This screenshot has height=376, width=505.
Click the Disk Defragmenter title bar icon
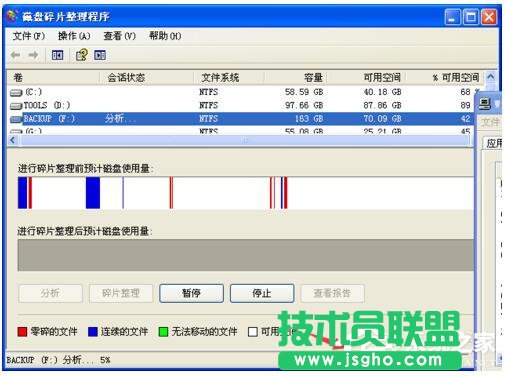coord(12,16)
